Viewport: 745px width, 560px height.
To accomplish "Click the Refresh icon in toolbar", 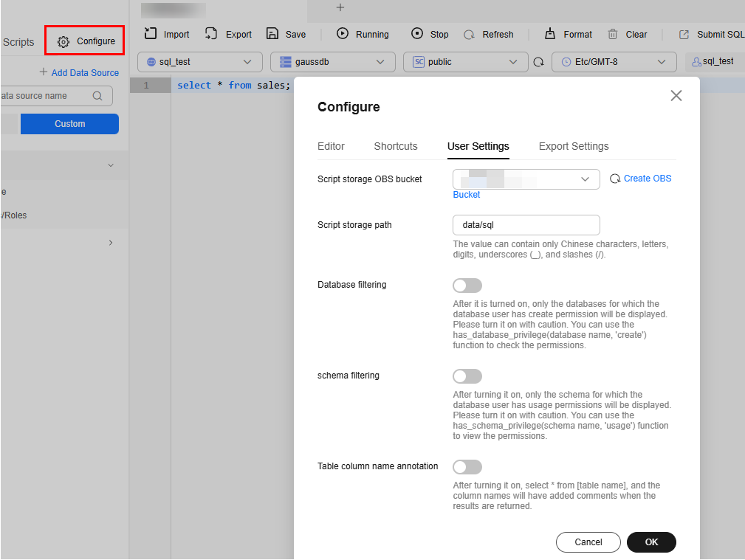I will 469,35.
